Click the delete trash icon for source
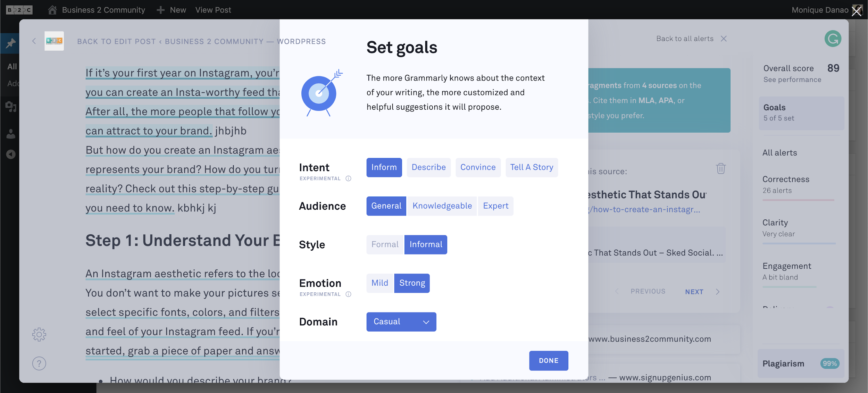This screenshot has height=393, width=868. coord(721,168)
